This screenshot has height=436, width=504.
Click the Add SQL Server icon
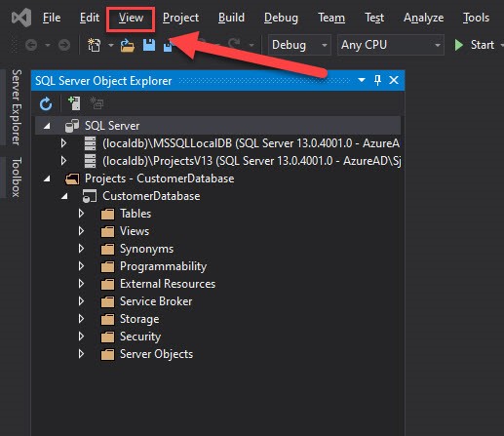74,103
